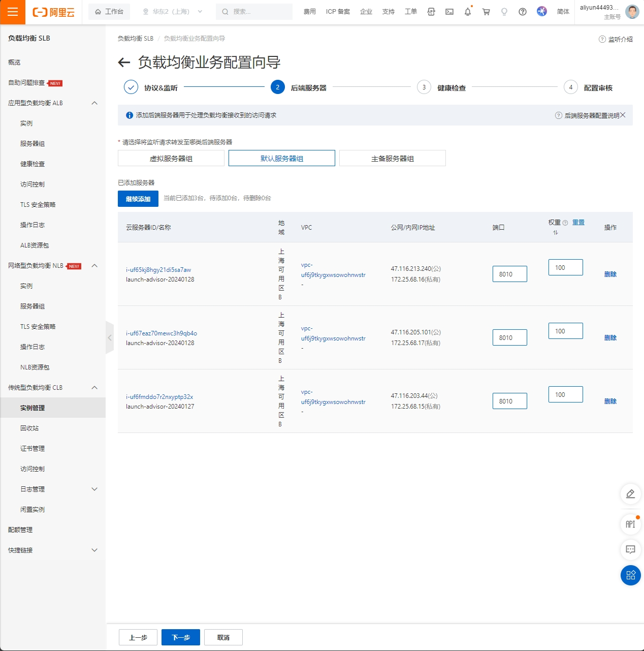This screenshot has height=651, width=644.
Task: Click the port field of first server
Action: [509, 274]
